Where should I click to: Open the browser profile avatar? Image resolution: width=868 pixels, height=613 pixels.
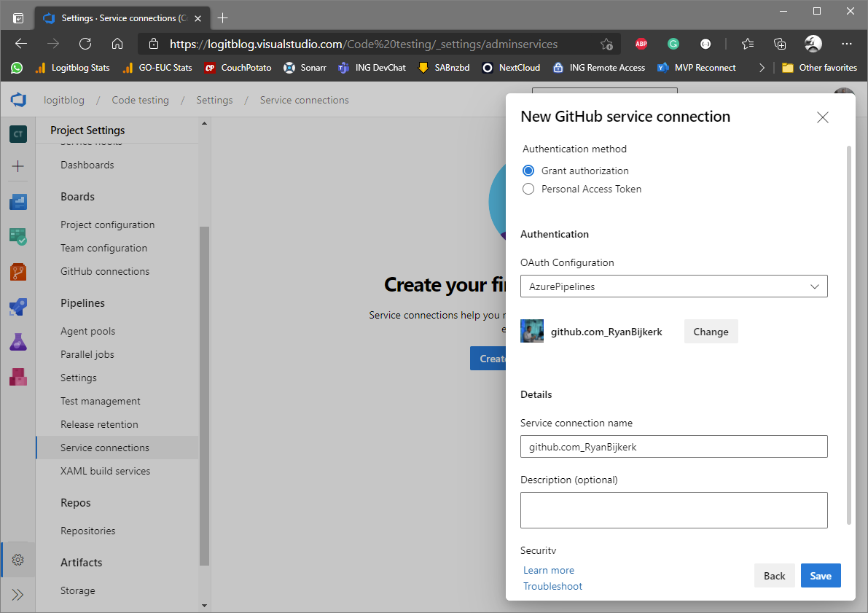point(813,44)
